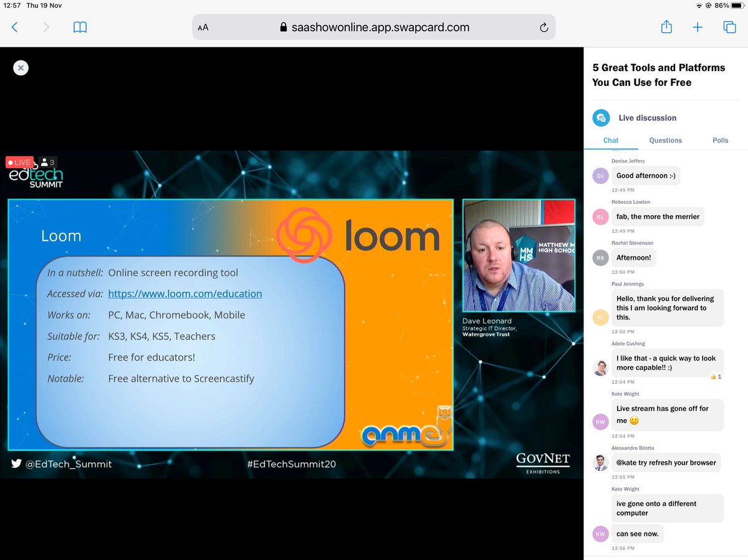748x560 pixels.
Task: Open the AA reader text-size menu
Action: [203, 27]
